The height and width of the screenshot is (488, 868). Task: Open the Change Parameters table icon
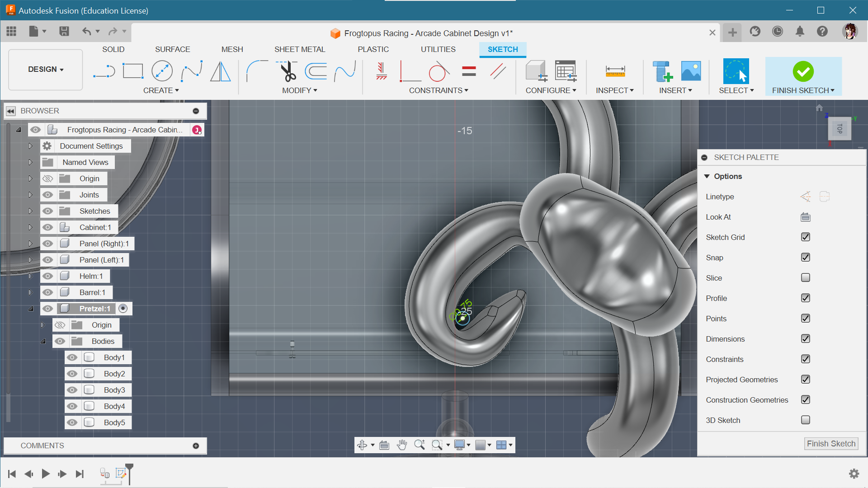pos(566,71)
